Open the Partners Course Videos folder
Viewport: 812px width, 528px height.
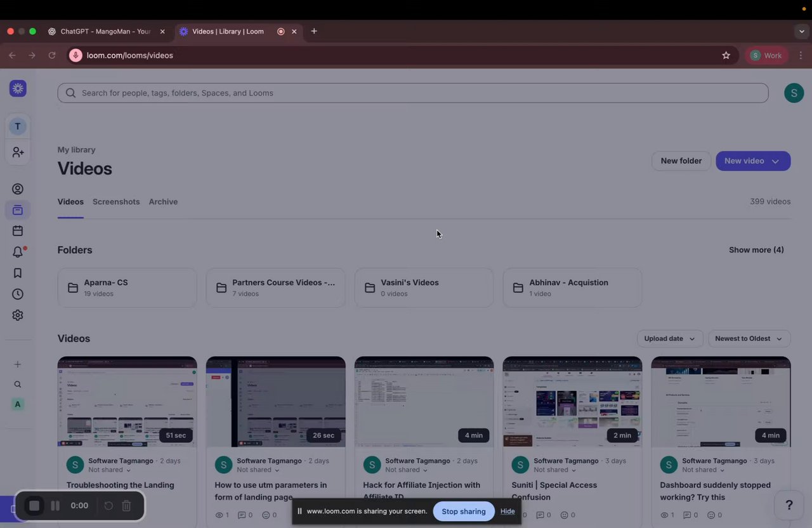tap(275, 287)
